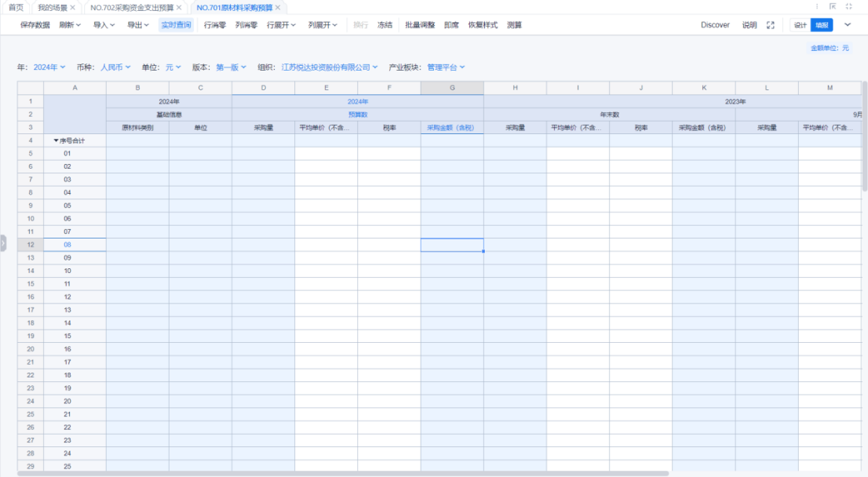
Task: Switch to 设计 mode
Action: [800, 25]
